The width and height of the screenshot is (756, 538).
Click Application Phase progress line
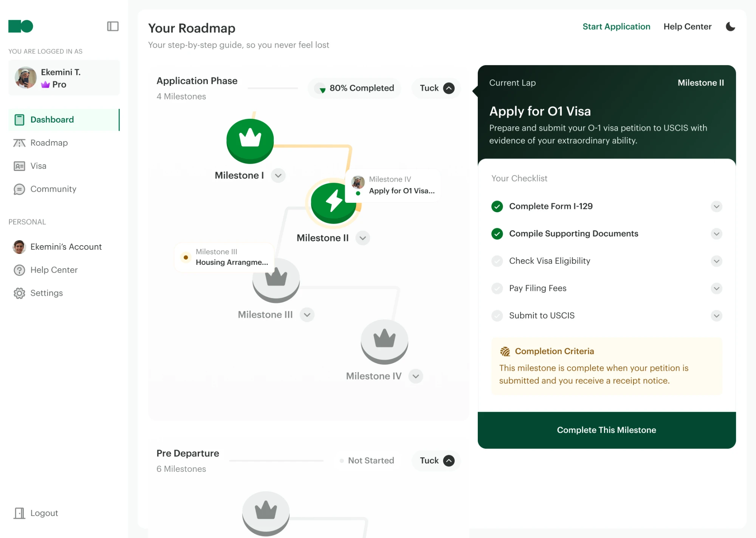(x=273, y=88)
